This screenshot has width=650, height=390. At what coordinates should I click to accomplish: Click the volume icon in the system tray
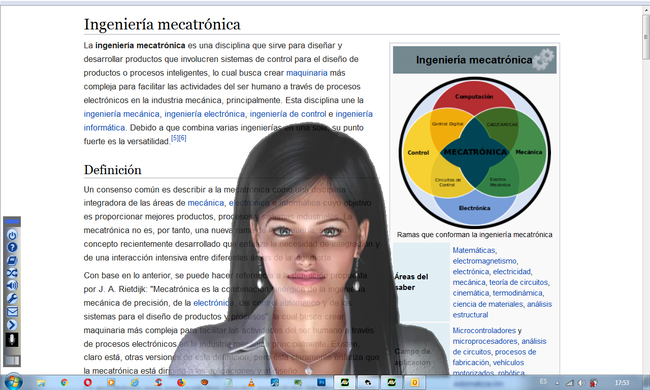581,383
